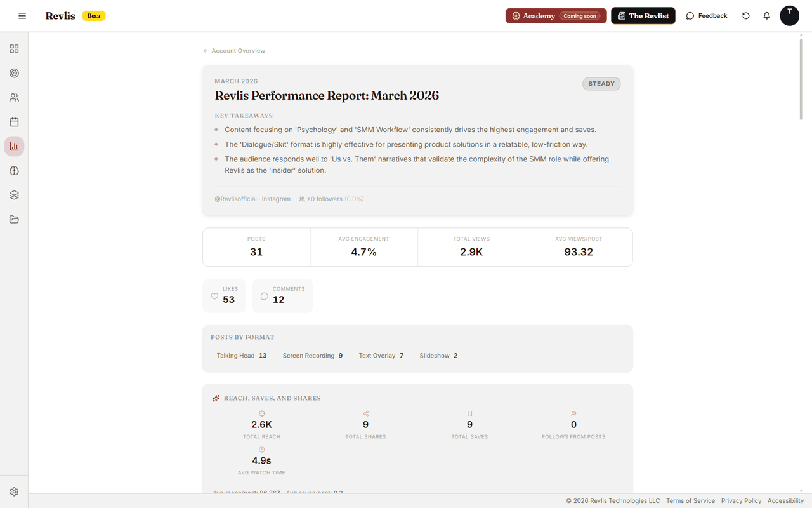Go back to Account Overview
The image size is (812, 508).
234,51
